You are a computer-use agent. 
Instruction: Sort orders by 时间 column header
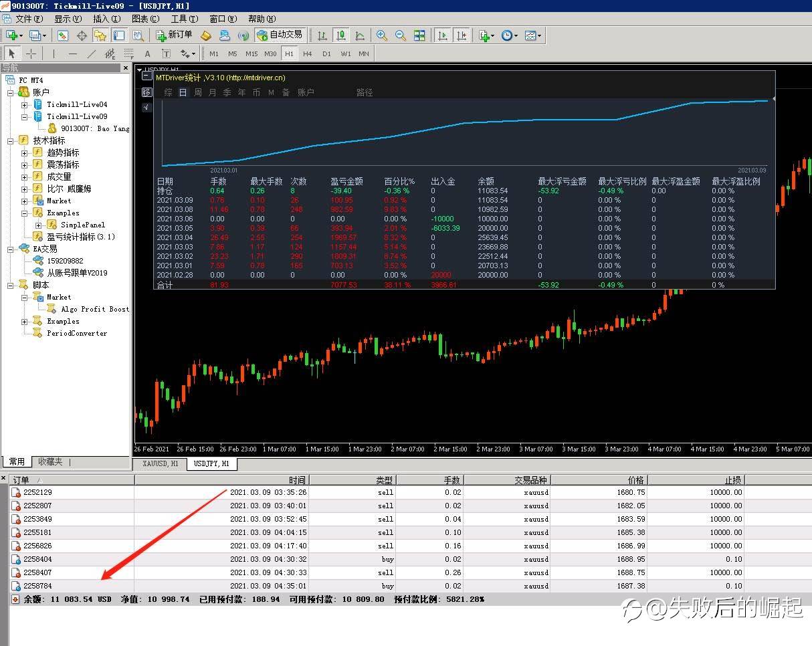(221, 480)
